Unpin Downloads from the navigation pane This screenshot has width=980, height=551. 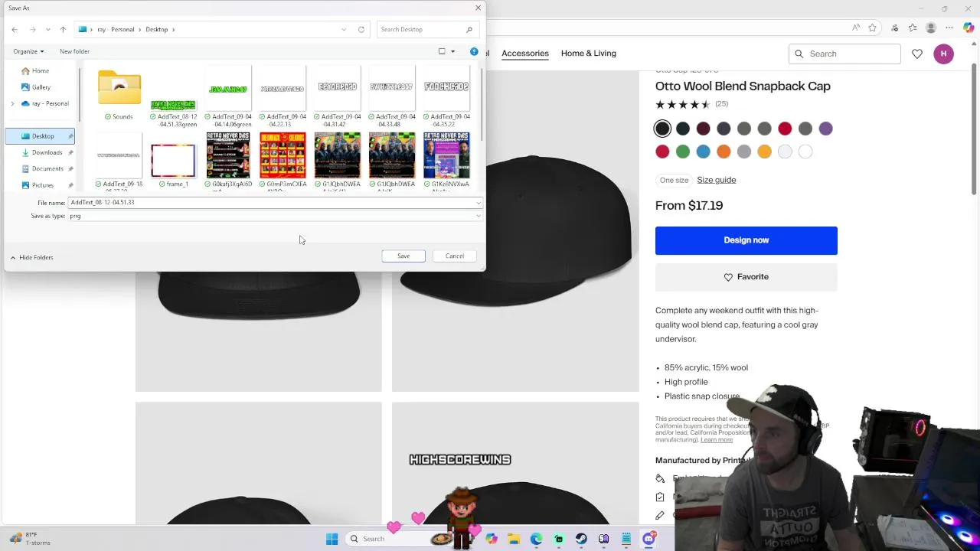[x=70, y=152]
